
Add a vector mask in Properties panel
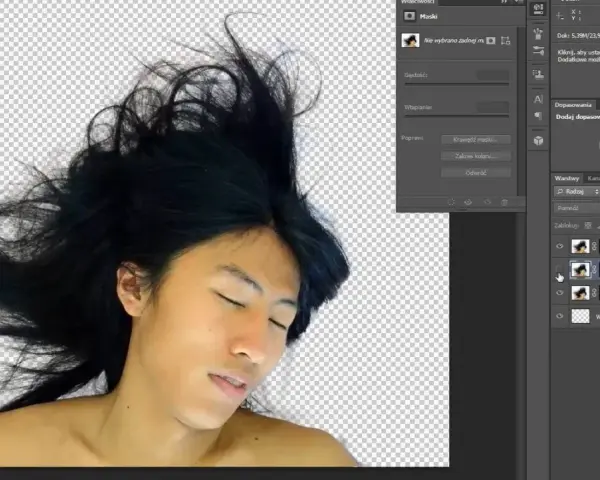click(x=505, y=41)
